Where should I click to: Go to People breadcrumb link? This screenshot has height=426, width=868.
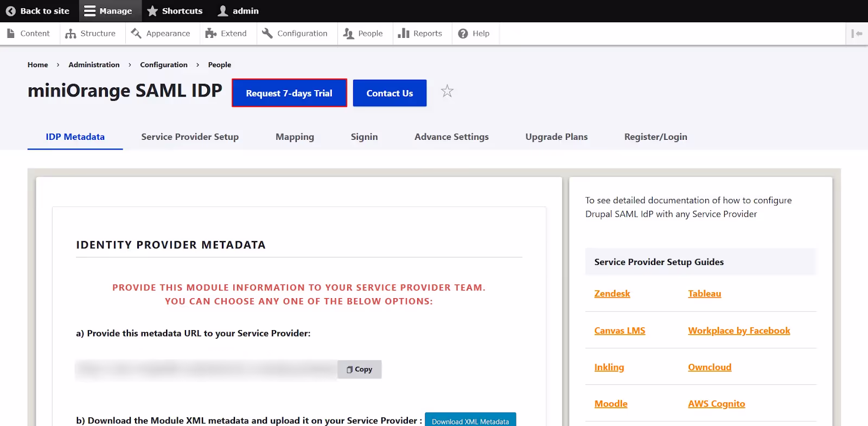point(220,64)
